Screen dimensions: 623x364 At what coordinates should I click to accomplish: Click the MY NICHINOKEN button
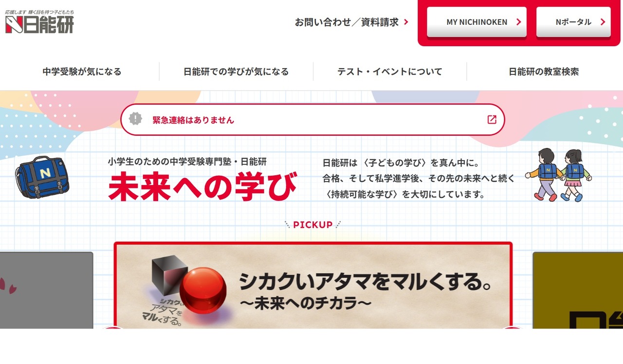coord(476,22)
